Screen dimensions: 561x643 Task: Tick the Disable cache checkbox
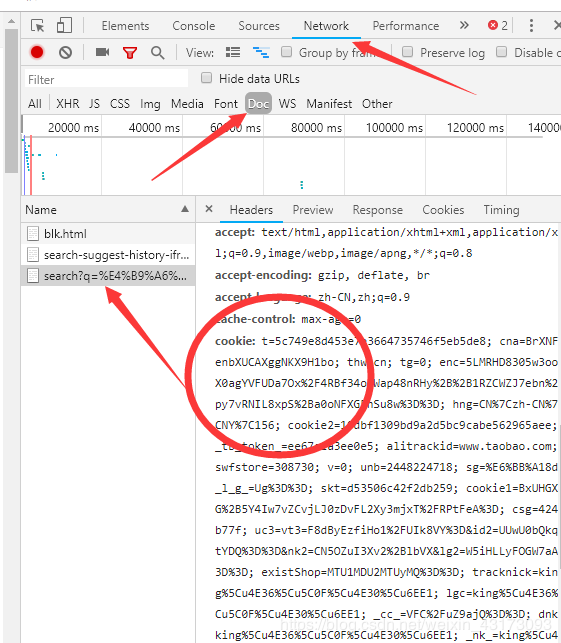(x=501, y=52)
